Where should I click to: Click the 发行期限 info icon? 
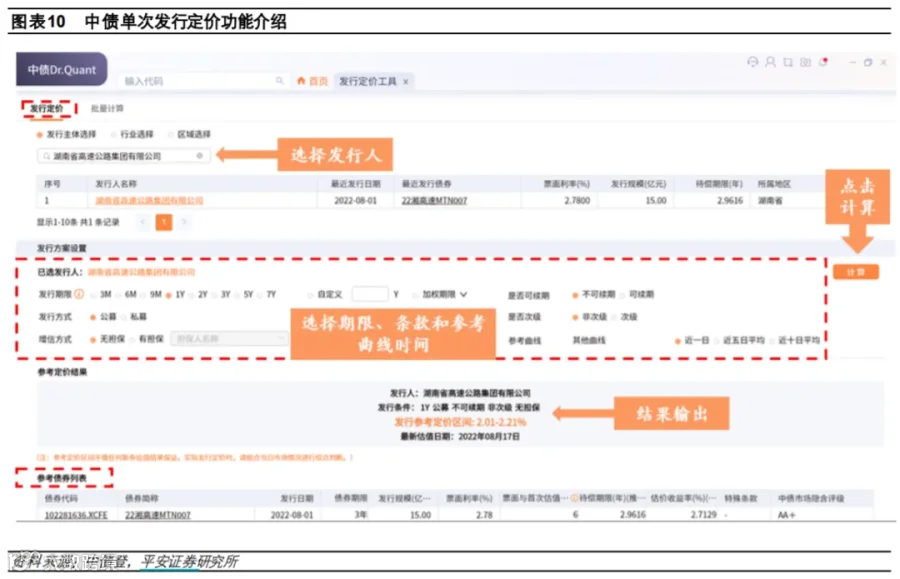(x=79, y=294)
